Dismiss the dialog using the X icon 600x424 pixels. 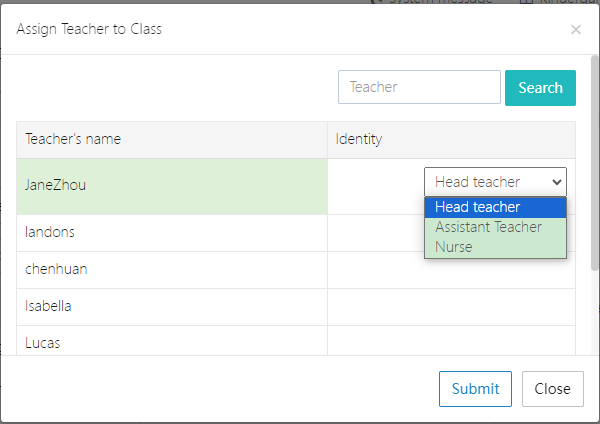tap(575, 30)
